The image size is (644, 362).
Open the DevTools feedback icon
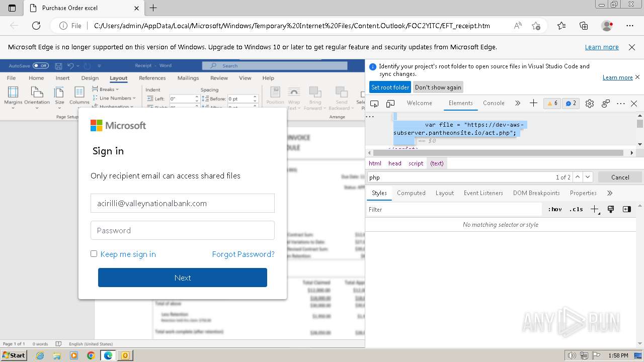(606, 103)
